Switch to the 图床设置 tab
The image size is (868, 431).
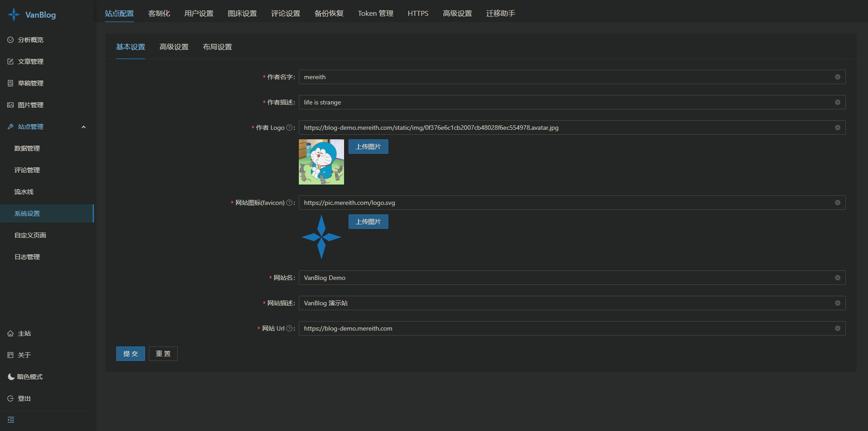click(242, 14)
